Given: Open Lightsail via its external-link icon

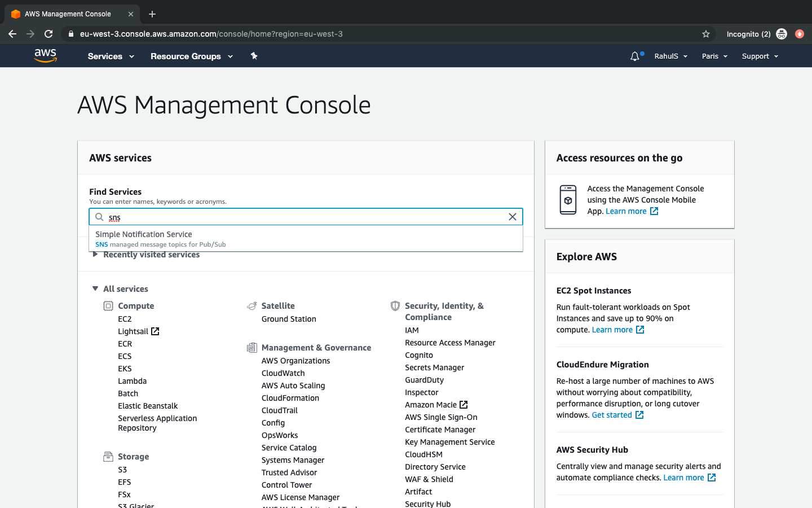Looking at the screenshot, I should coord(155,331).
